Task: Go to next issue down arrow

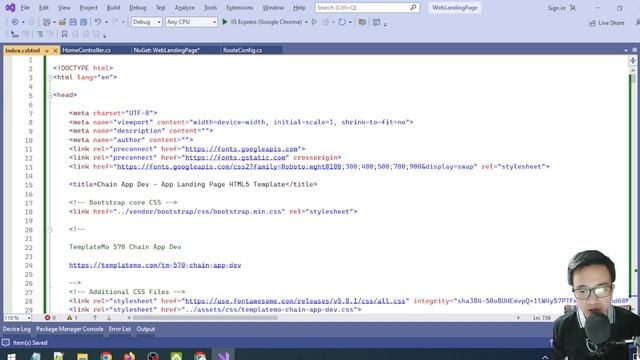Action: coord(109,318)
